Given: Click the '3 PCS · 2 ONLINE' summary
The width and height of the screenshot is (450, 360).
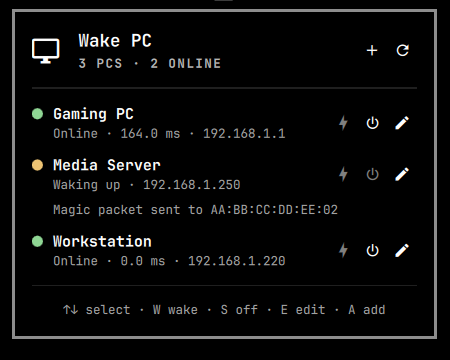Looking at the screenshot, I should [x=150, y=63].
